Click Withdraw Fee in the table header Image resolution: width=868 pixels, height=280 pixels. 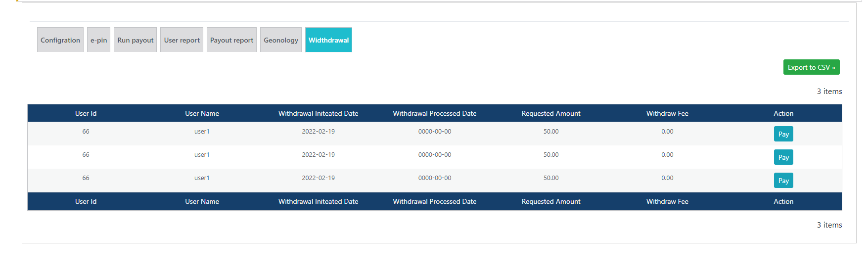coord(667,113)
